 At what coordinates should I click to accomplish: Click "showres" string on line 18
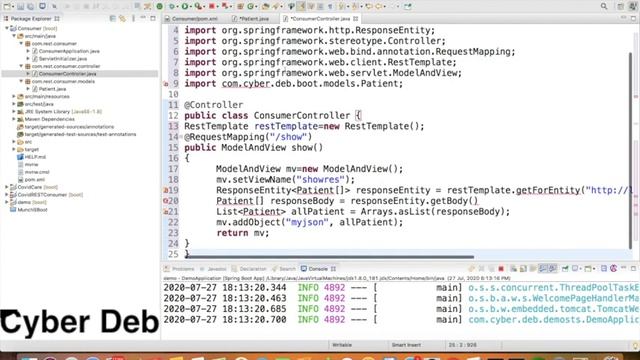(320, 180)
